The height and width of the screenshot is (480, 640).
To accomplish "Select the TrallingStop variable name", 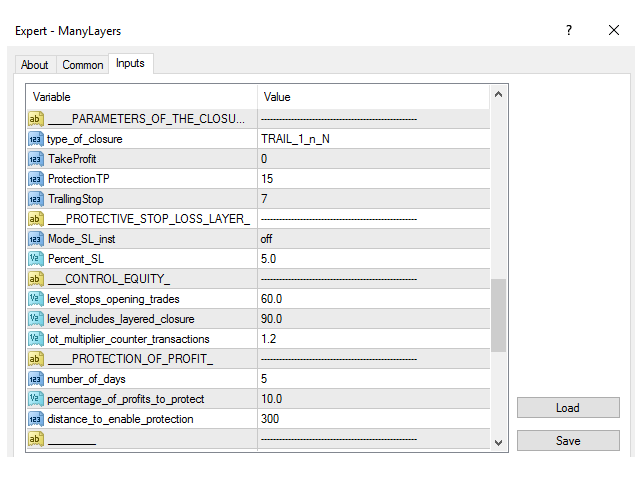I will (x=76, y=199).
